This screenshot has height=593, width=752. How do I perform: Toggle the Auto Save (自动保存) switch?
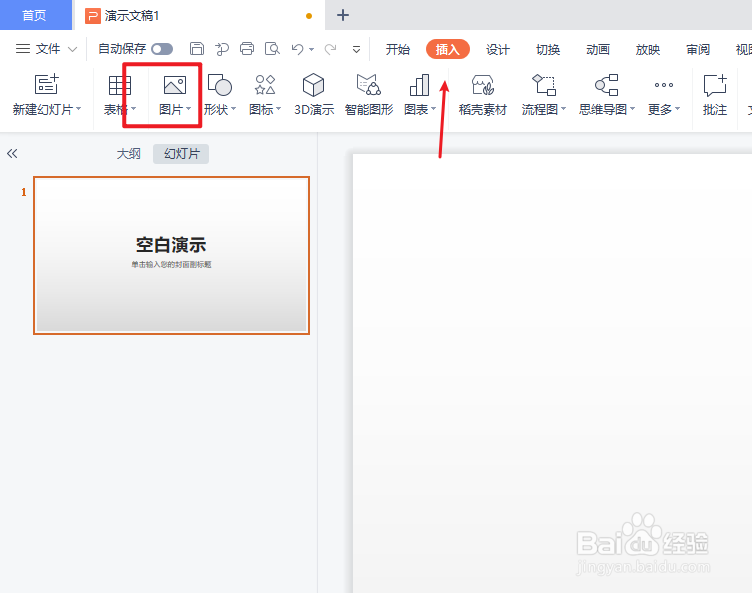(x=162, y=49)
